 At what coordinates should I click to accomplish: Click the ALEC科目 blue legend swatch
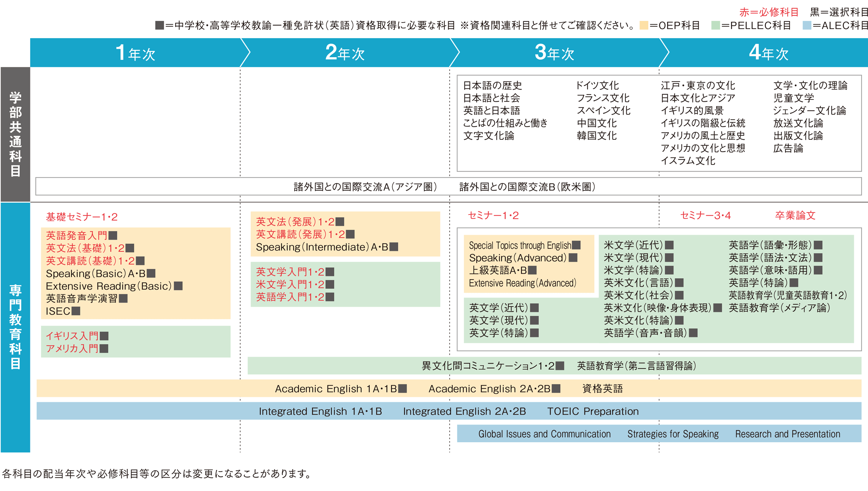[806, 26]
